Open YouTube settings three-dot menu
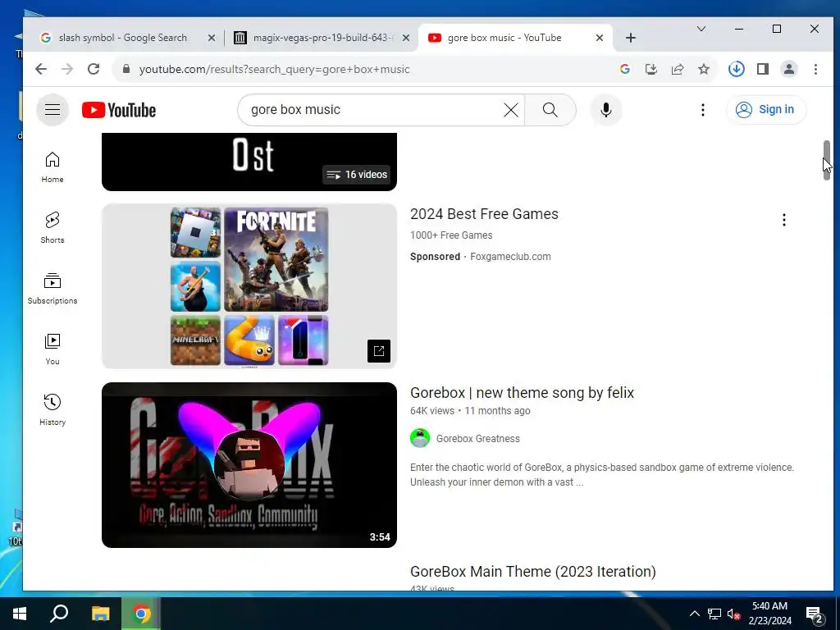This screenshot has width=840, height=630. pyautogui.click(x=703, y=110)
